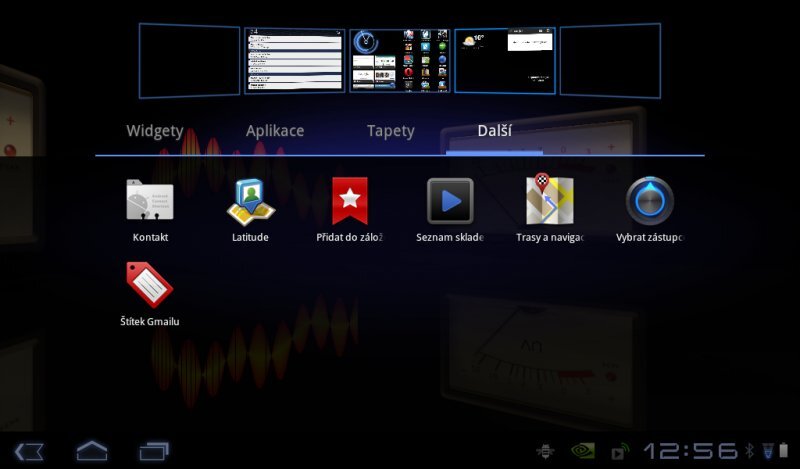Check the Wi-Fi signal icon

point(768,451)
